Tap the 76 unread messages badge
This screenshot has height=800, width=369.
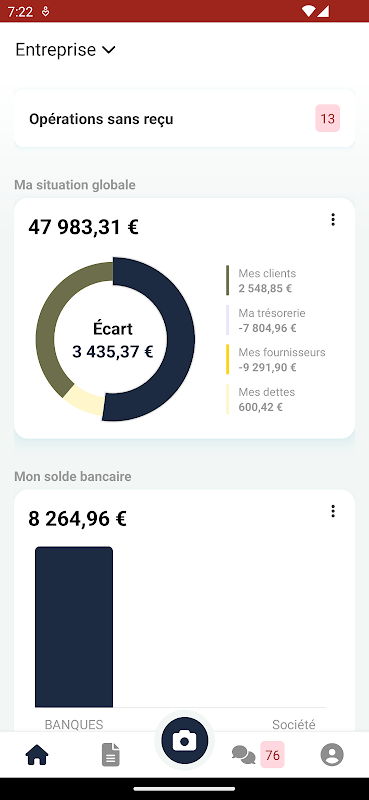[x=273, y=755]
